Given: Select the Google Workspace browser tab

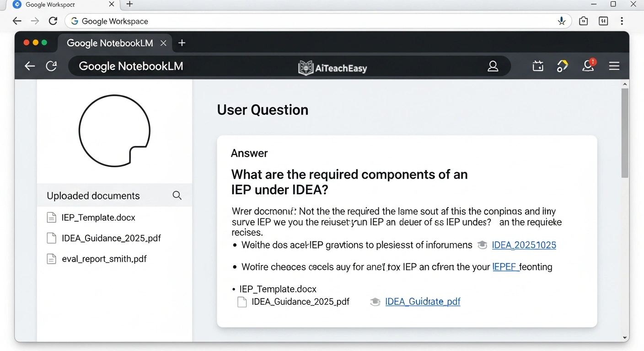Looking at the screenshot, I should (64, 5).
